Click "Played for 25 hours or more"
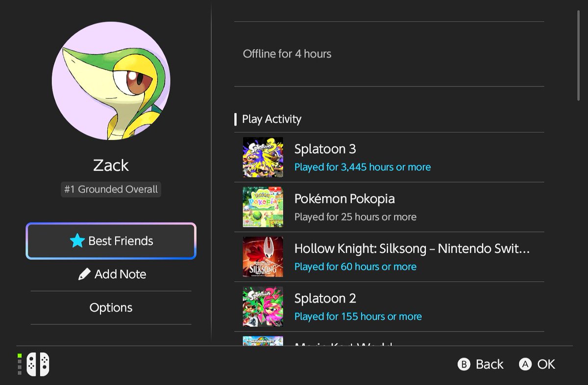The height and width of the screenshot is (385, 588). (355, 217)
